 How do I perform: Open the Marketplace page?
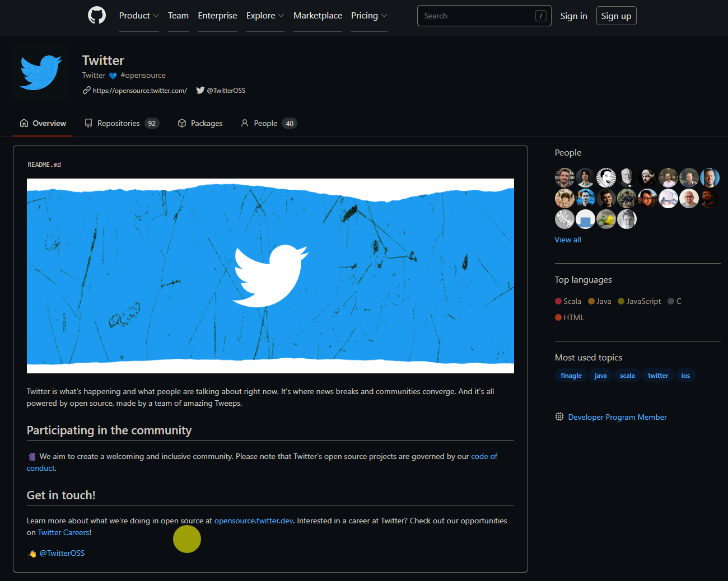(x=318, y=16)
